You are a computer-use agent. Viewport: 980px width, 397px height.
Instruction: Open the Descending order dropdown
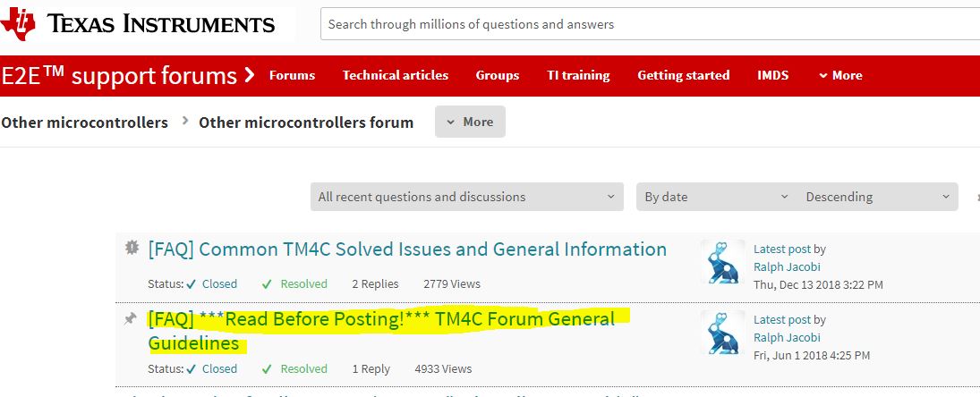(x=877, y=197)
